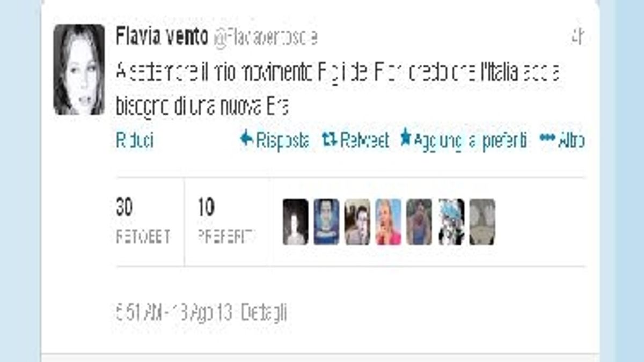Click the retweet arrows icon

click(330, 141)
